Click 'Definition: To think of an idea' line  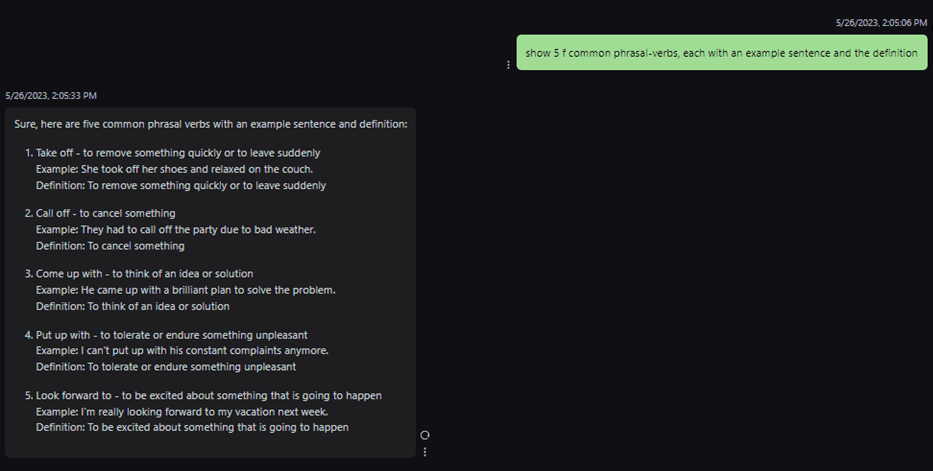133,306
